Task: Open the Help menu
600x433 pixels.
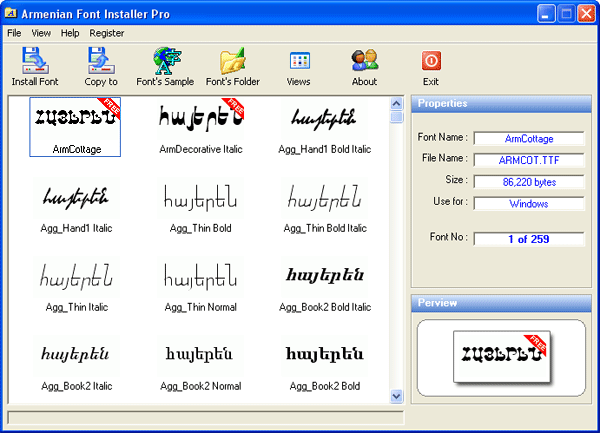Action: coord(69,33)
